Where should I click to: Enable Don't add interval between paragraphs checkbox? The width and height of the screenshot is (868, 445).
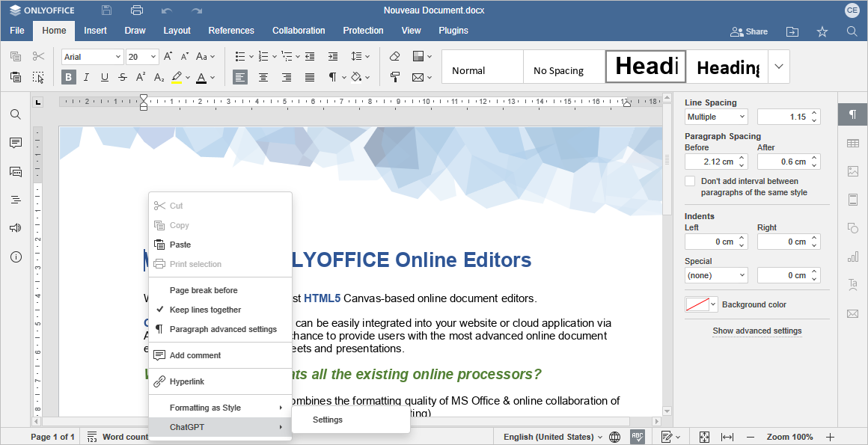[690, 181]
